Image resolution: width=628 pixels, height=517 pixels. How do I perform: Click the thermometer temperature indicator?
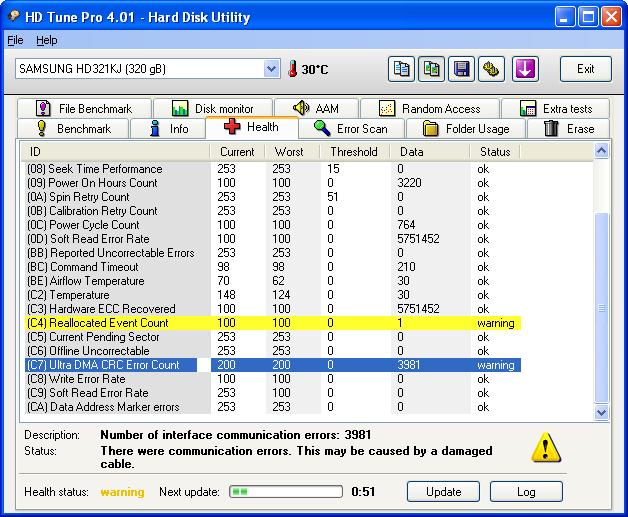(x=293, y=69)
